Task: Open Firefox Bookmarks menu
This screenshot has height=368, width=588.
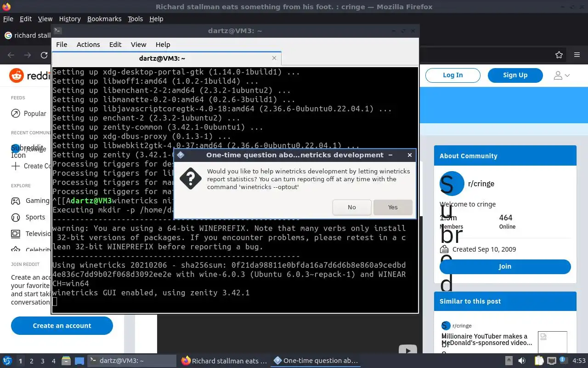Action: tap(104, 19)
